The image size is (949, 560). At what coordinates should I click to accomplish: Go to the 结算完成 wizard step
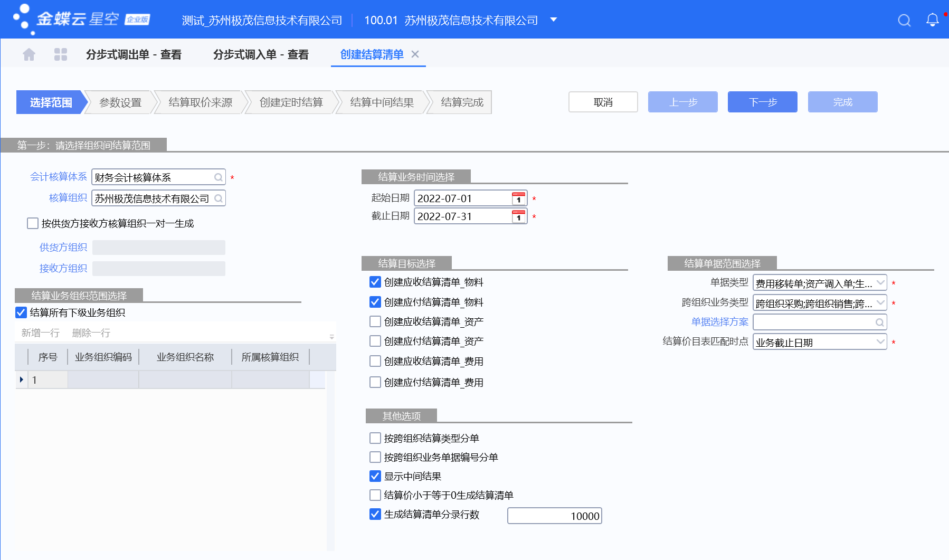(x=462, y=102)
